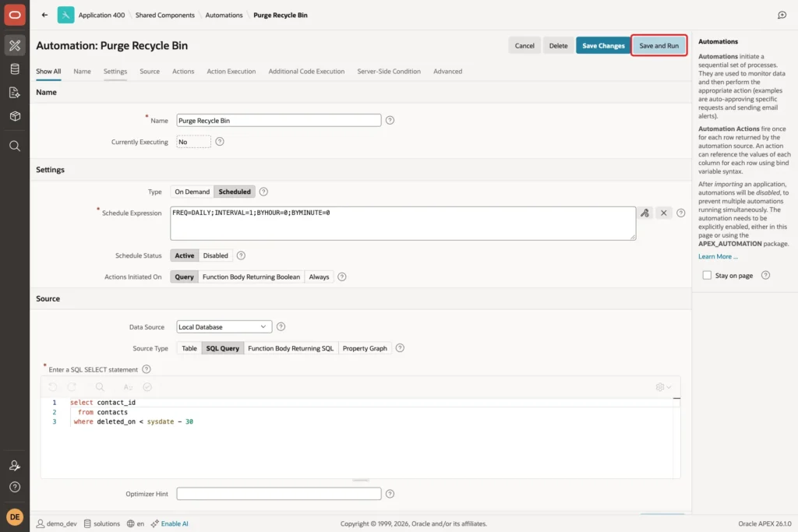Viewport: 798px width, 532px height.
Task: Show help for SQL SELECT statement
Action: 146,369
